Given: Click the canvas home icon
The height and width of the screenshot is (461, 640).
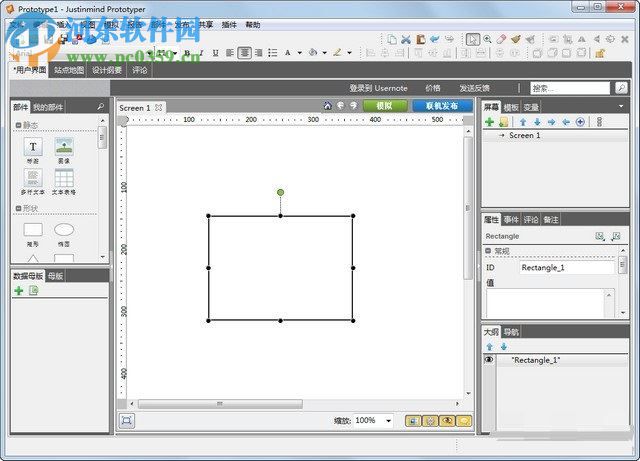Looking at the screenshot, I should (327, 106).
